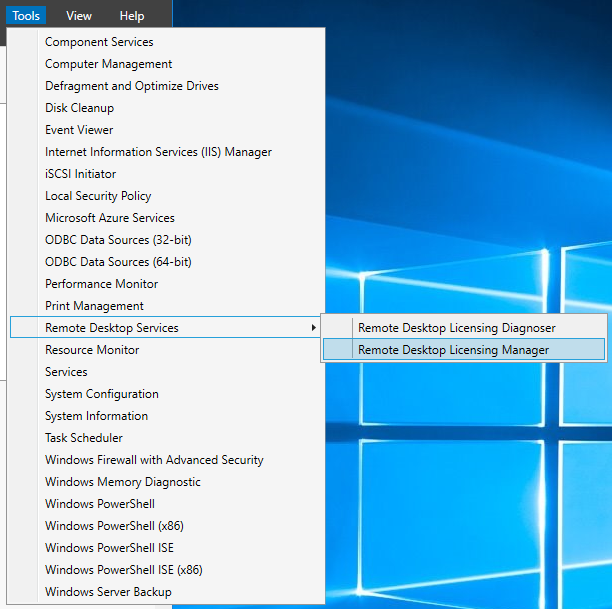Image resolution: width=612 pixels, height=609 pixels.
Task: Open Internet Information Services (IIS) Manager
Action: pos(158,152)
